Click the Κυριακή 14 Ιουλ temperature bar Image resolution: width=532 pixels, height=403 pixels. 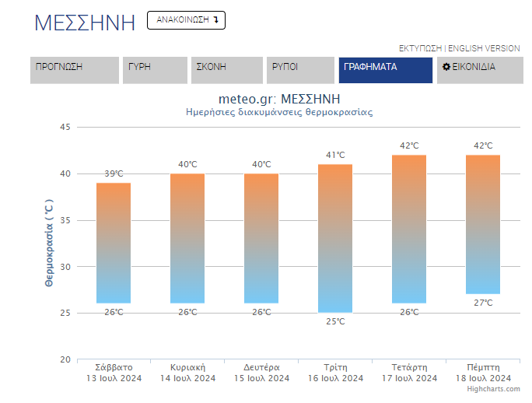187,238
